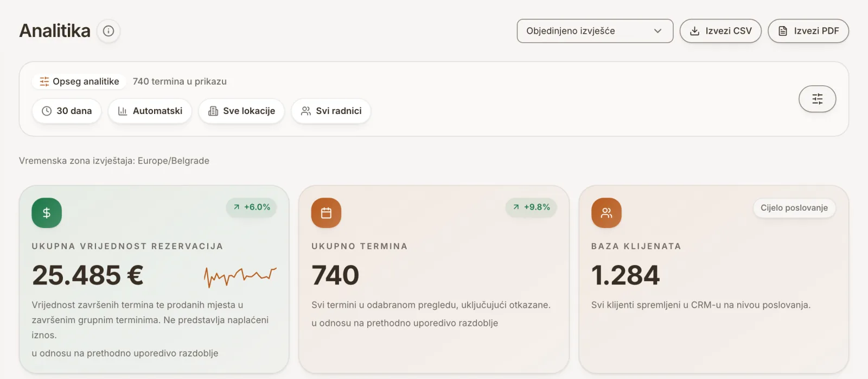Select the 30 dana time range chip
The image size is (868, 379).
click(67, 111)
